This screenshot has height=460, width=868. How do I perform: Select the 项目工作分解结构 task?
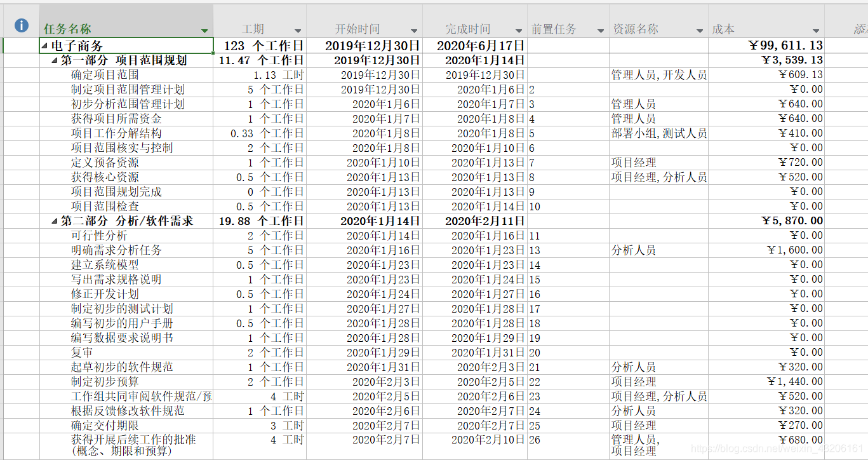(x=116, y=133)
